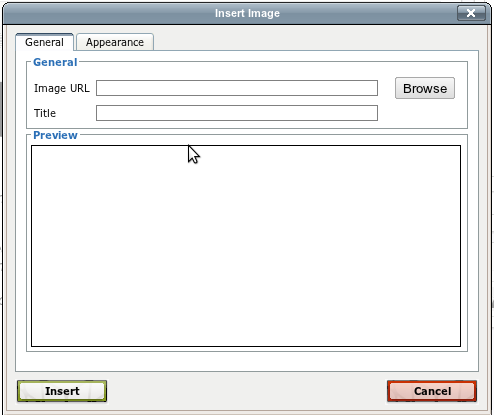Focus the Image URL text field
Screen dimensions: 494x415
[237, 88]
